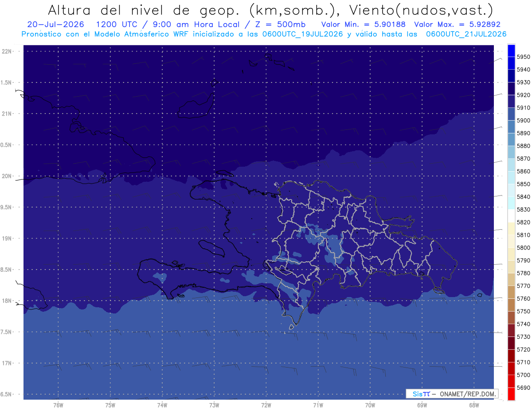Click the '5860' legend label
Screen dimensions: 532x411
tap(523, 172)
